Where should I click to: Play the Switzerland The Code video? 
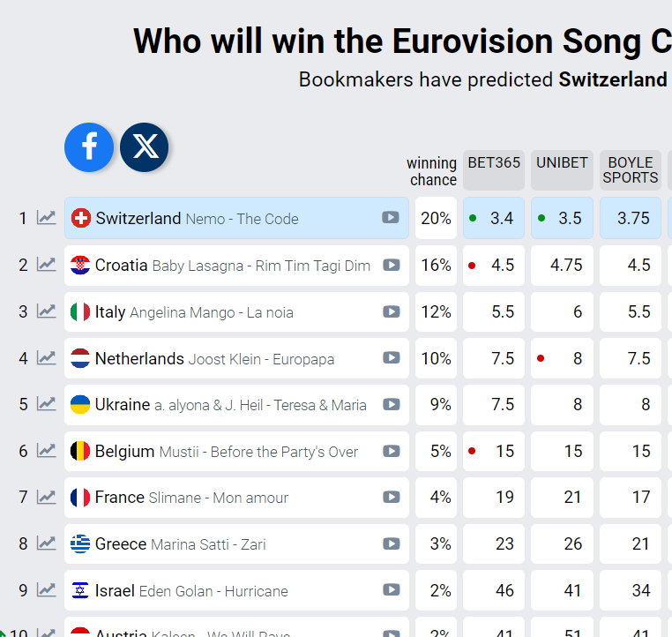coord(391,218)
